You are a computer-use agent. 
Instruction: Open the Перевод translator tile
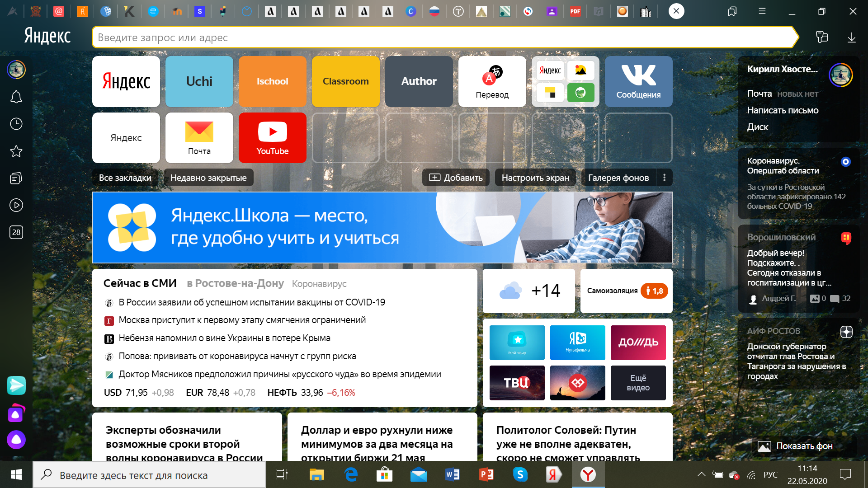[492, 81]
